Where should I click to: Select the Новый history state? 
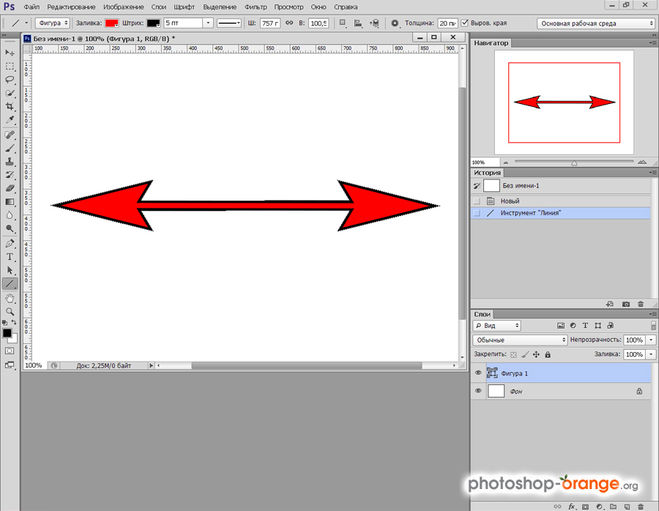pos(561,201)
